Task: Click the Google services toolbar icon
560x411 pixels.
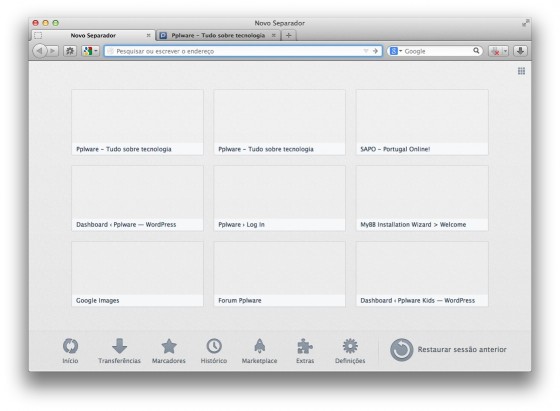Action: tap(88, 51)
